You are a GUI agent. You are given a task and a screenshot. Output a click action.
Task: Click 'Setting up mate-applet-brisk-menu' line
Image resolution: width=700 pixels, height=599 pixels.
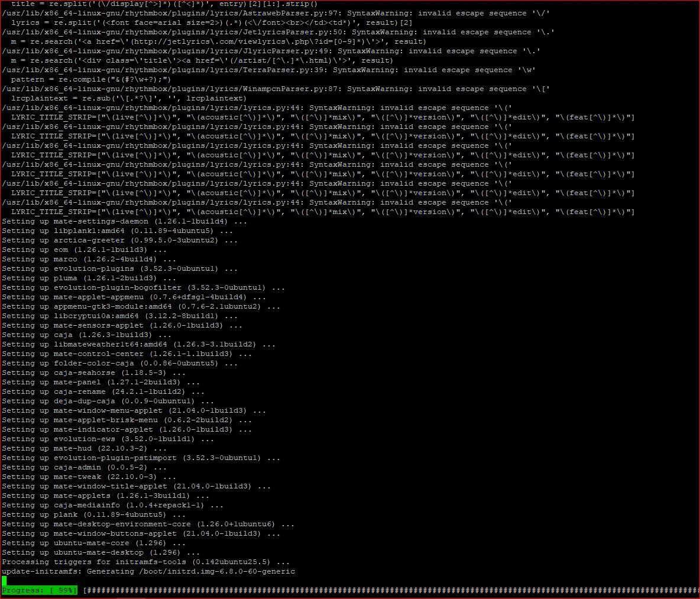point(127,420)
